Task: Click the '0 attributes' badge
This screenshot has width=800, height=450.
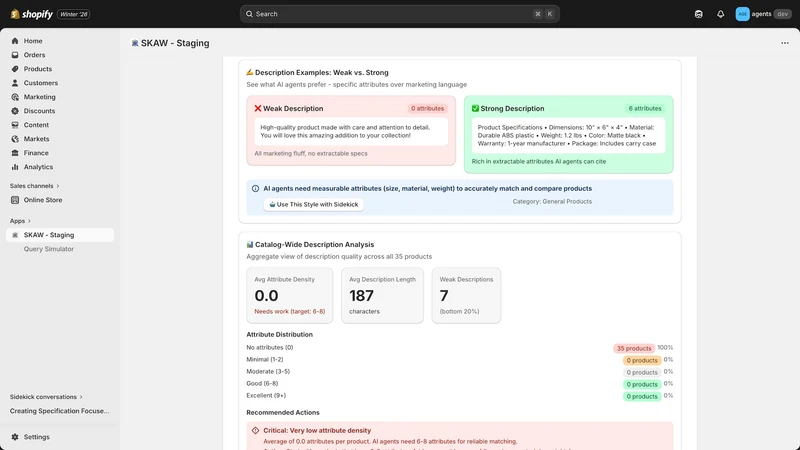Action: [428, 109]
